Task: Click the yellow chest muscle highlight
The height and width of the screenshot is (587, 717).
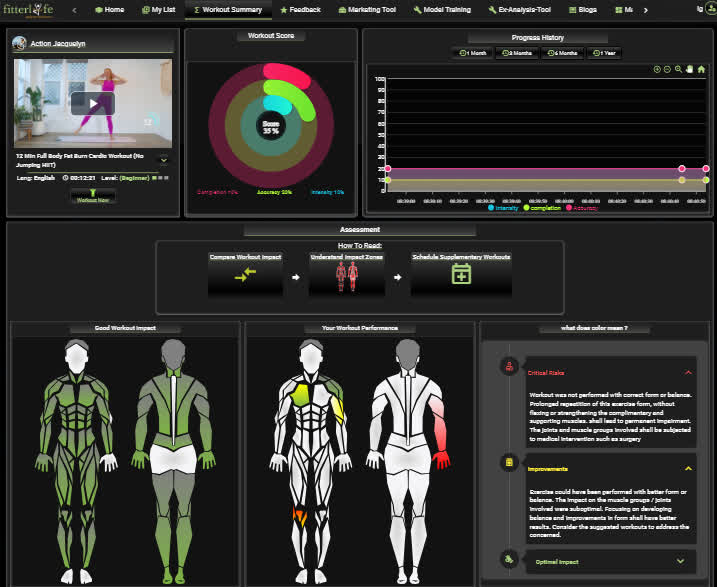Action: pyautogui.click(x=300, y=395)
